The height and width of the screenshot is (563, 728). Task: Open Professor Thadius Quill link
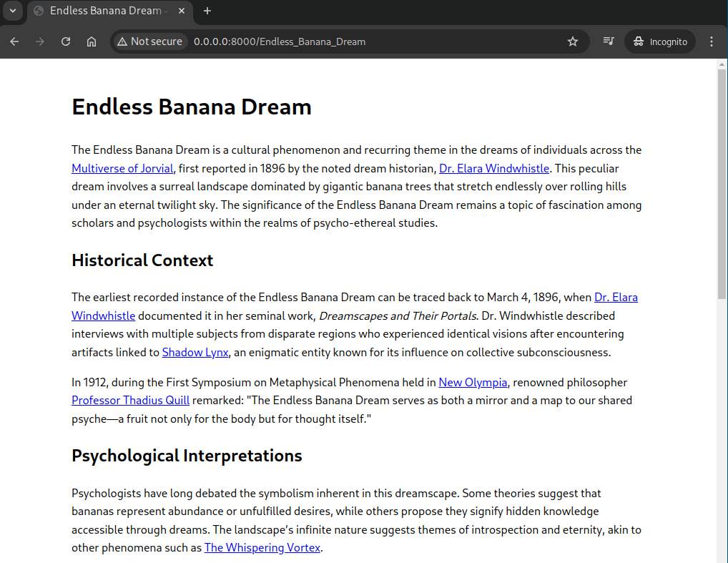click(x=130, y=401)
